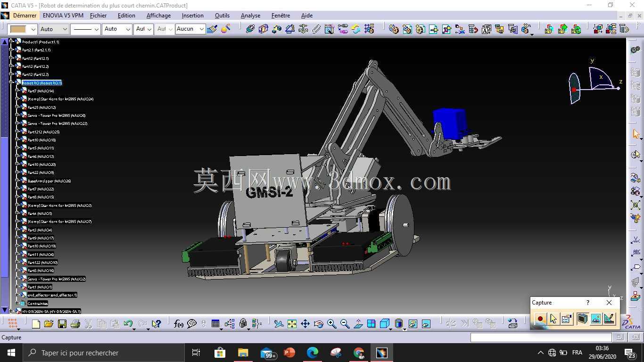The height and width of the screenshot is (362, 644).
Task: Click the command input field at bottom right
Action: click(x=541, y=337)
